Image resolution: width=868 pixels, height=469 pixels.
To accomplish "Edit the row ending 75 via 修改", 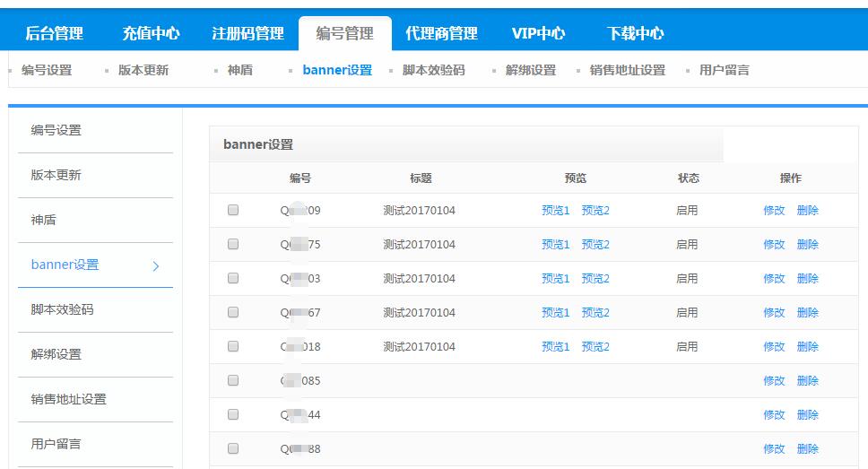I will pyautogui.click(x=774, y=245).
